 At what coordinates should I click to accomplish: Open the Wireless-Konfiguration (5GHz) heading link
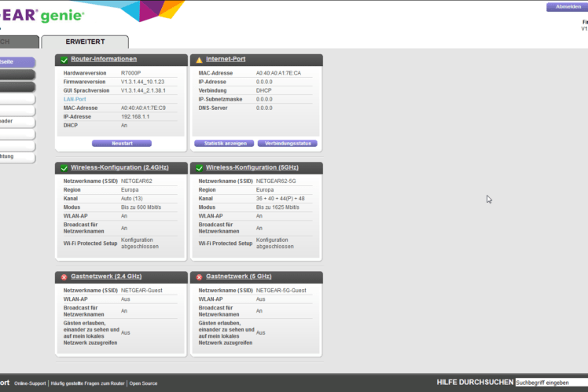[252, 167]
